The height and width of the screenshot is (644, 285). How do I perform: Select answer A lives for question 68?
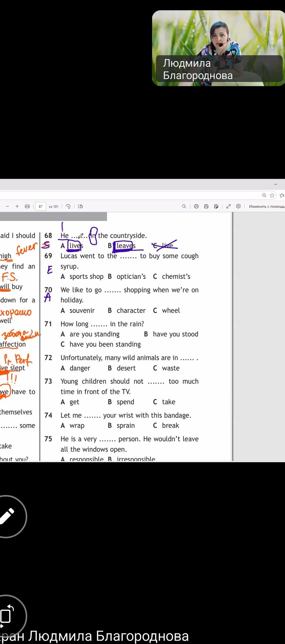pos(72,246)
